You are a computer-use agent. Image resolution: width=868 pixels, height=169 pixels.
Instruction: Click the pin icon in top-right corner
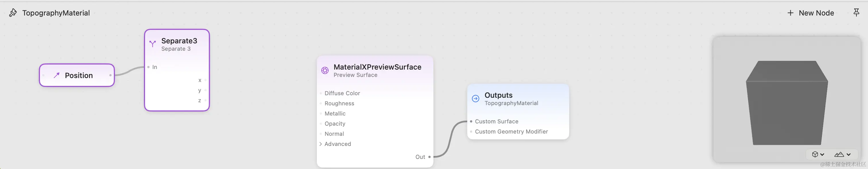click(856, 13)
